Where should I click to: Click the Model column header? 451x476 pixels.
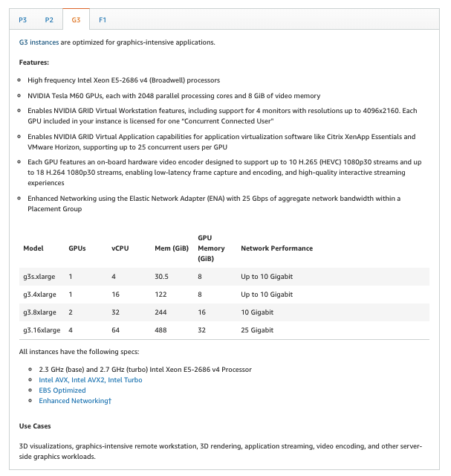[33, 248]
